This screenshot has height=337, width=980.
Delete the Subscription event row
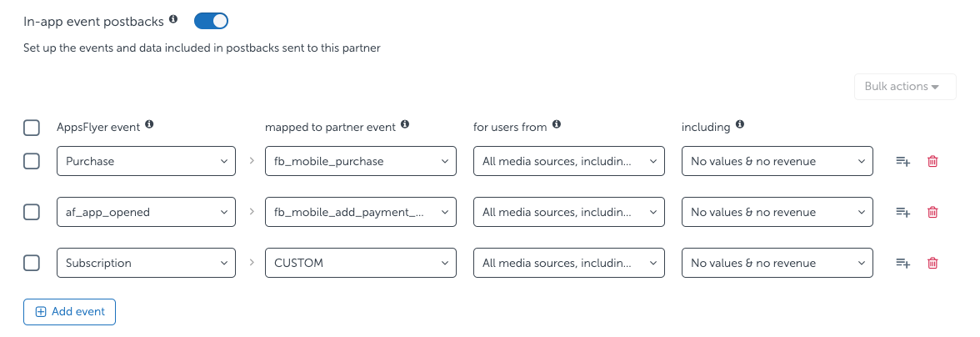point(932,264)
